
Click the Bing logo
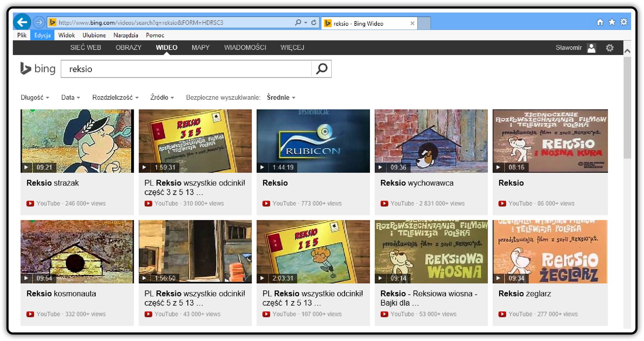coord(38,68)
